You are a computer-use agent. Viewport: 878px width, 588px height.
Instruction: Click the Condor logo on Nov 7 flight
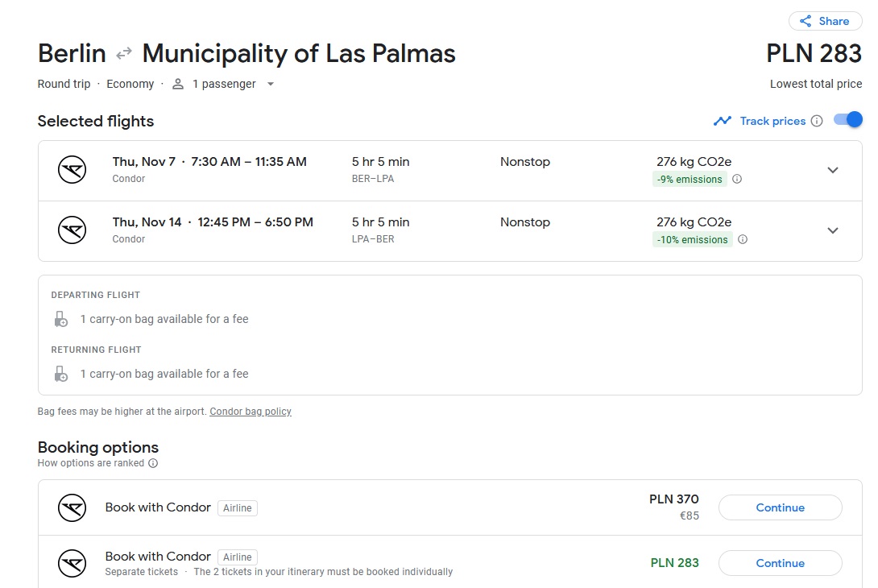(x=72, y=170)
